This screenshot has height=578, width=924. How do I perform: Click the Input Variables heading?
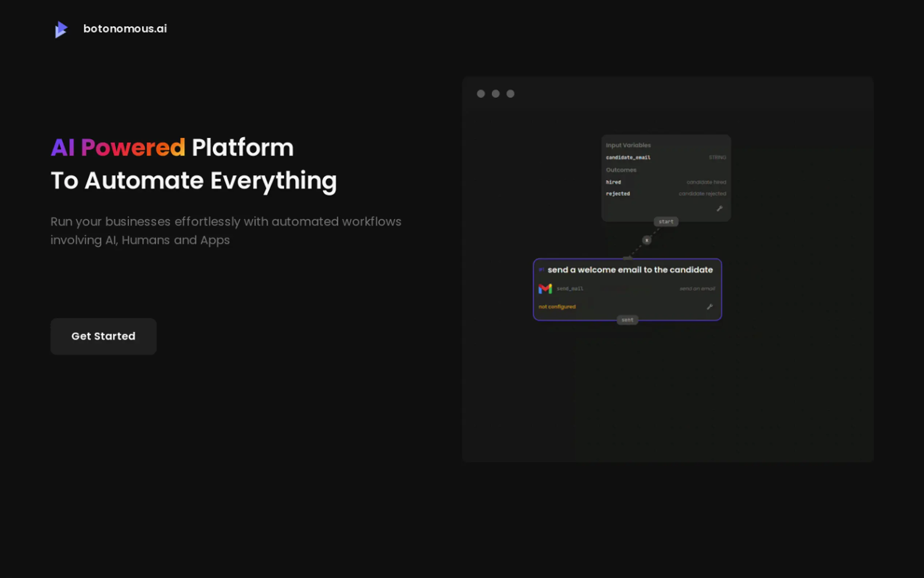tap(628, 145)
